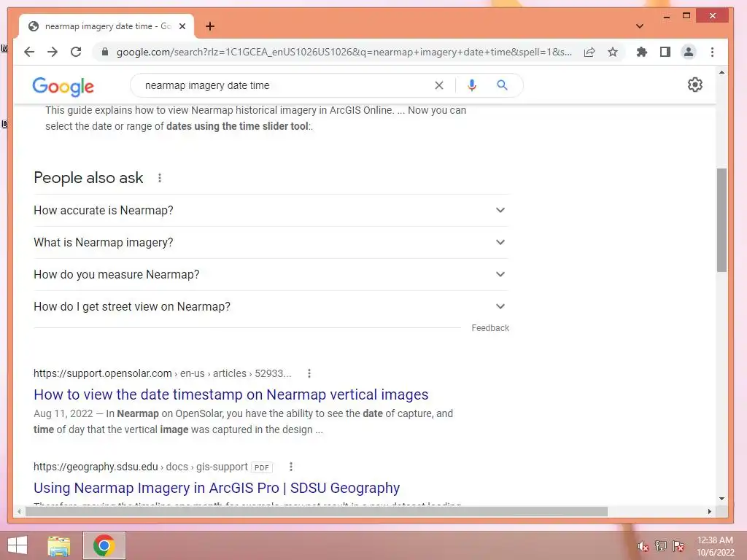
Task: Go forward in browser history
Action: 53,52
